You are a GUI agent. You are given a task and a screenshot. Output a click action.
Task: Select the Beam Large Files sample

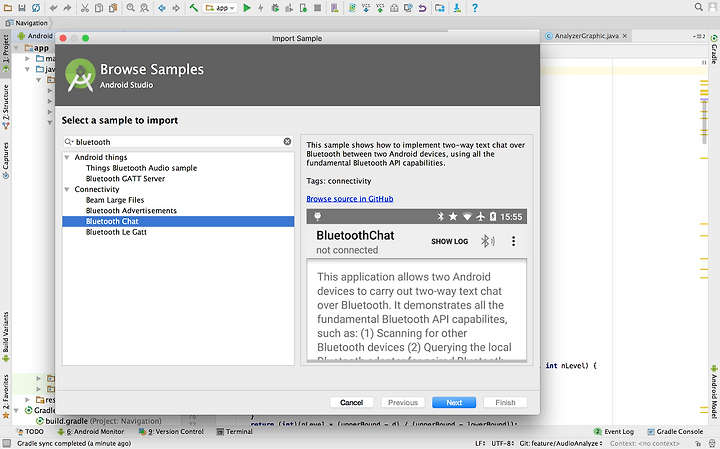pyautogui.click(x=115, y=200)
